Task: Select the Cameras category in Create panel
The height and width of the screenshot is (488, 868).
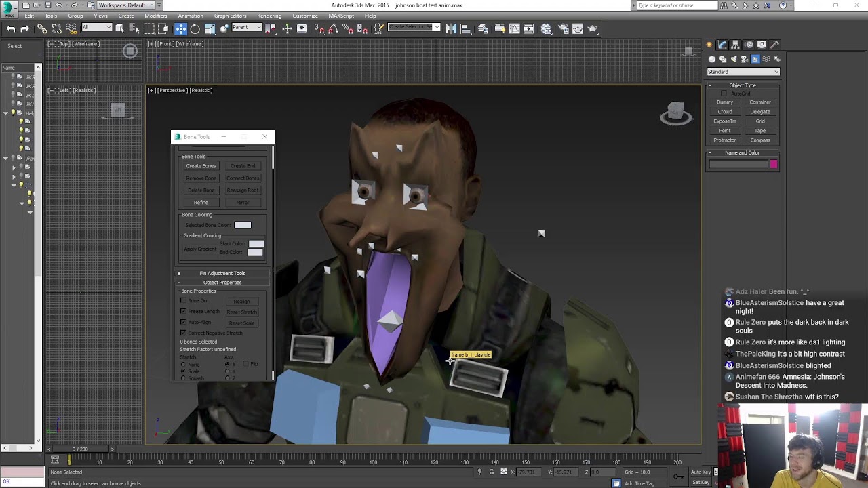Action: [x=745, y=60]
